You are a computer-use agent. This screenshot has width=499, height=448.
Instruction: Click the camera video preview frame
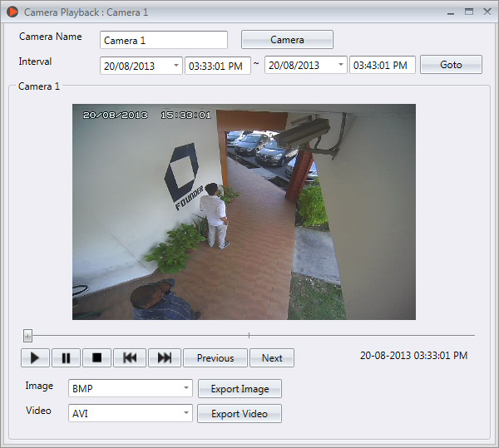coord(244,212)
